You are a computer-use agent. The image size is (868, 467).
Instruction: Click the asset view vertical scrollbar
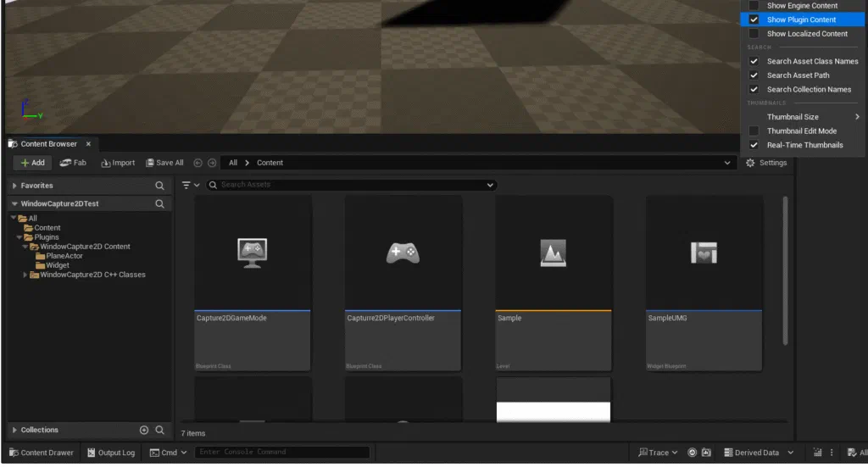[785, 271]
